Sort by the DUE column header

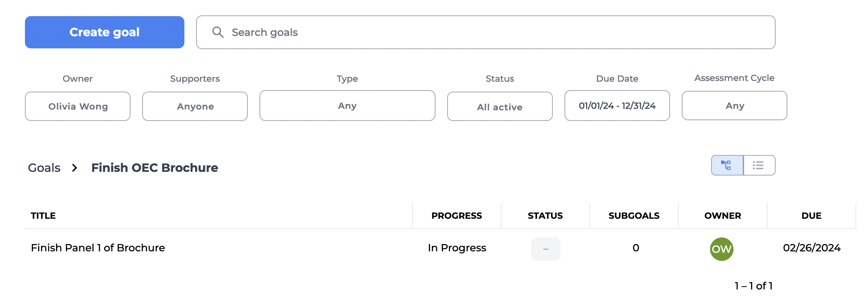(811, 216)
